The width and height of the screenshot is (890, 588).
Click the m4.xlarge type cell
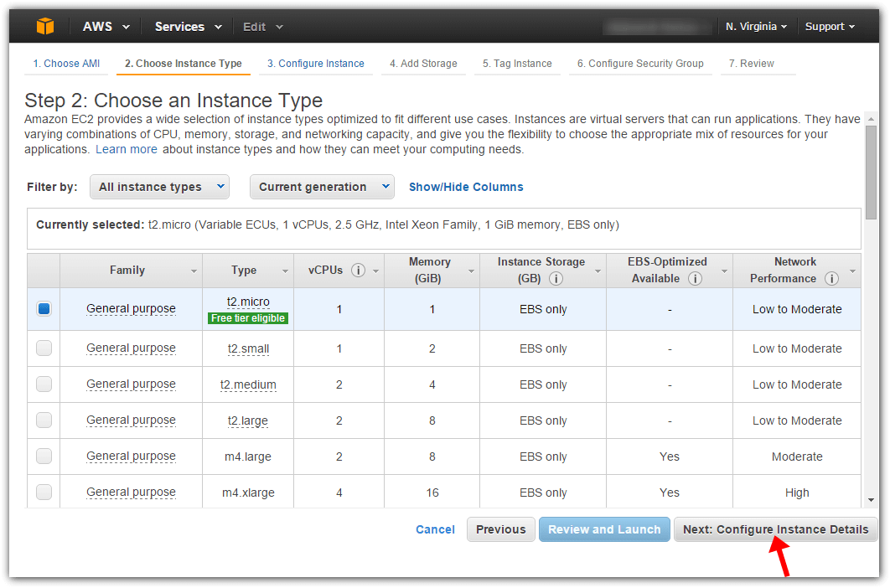(248, 493)
